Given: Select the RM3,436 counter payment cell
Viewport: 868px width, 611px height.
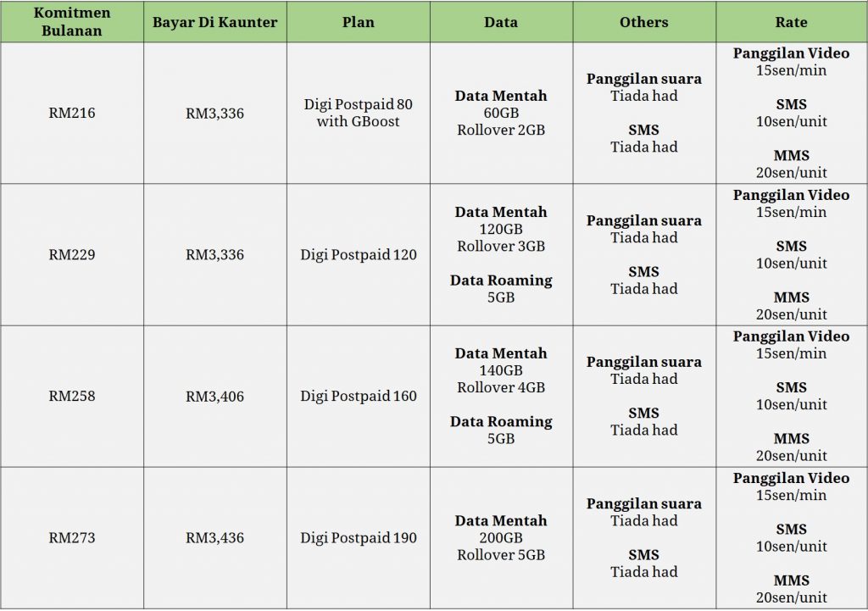Looking at the screenshot, I should 215,538.
